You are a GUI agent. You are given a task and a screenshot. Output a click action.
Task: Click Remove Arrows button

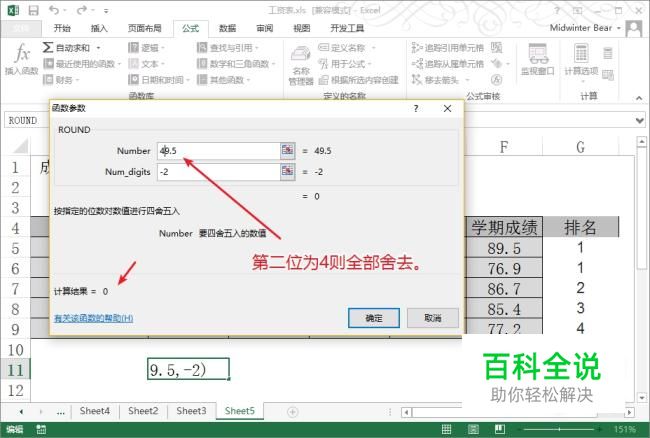[441, 80]
